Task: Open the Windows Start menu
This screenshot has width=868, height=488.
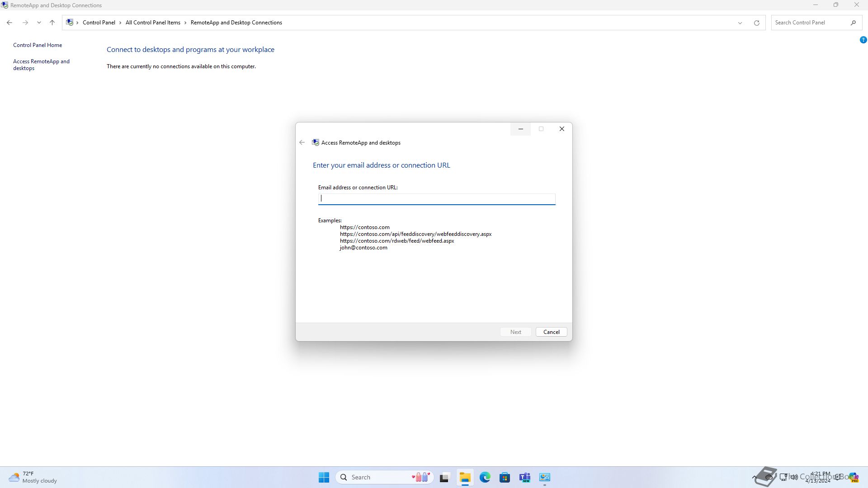Action: (324, 477)
